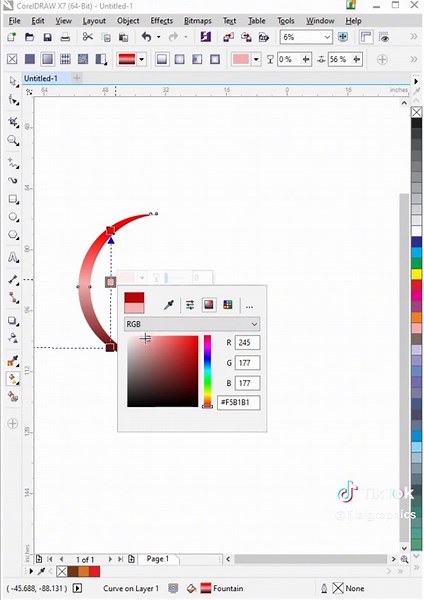Viewport: 424px width, 600px height.
Task: Click the hue slider strip
Action: (x=207, y=371)
